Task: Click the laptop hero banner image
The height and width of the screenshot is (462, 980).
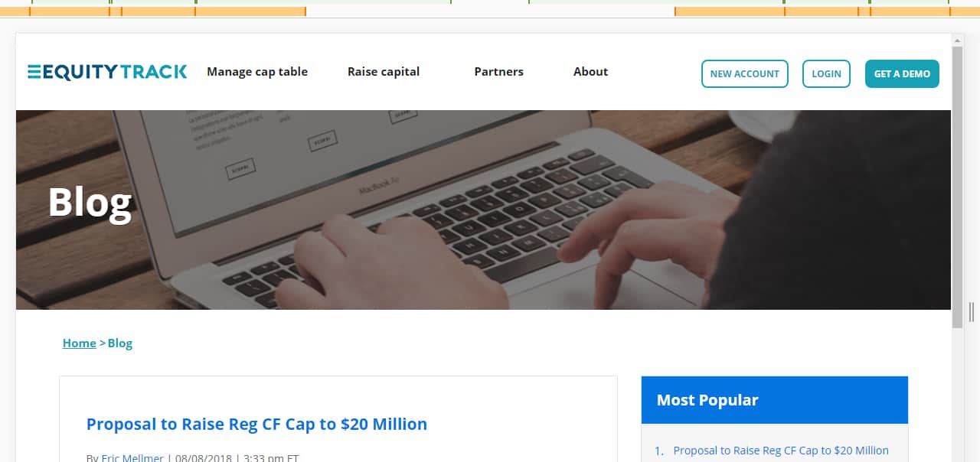Action: click(x=483, y=210)
